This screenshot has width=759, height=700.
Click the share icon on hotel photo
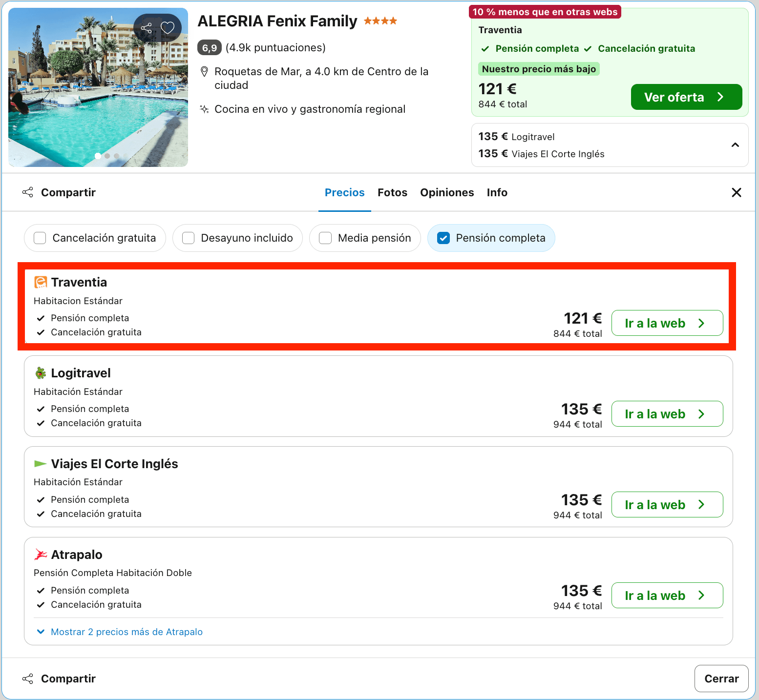147,28
